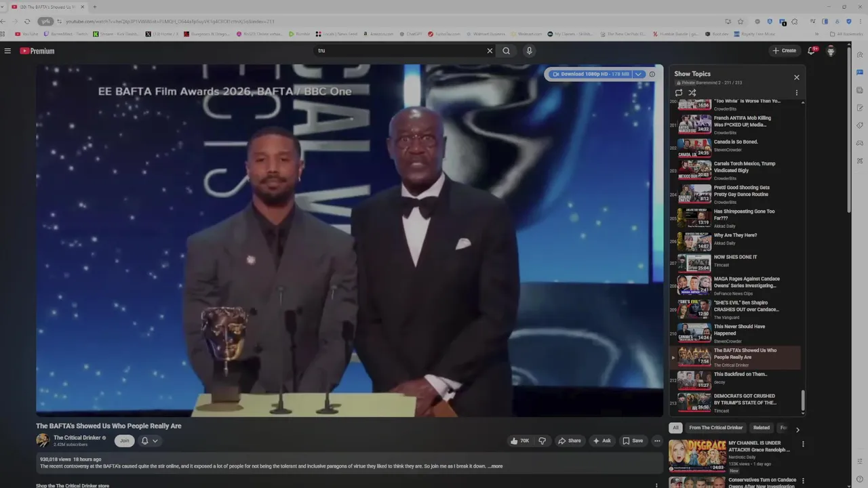Open the store section three-dot menu
868x488 pixels.
click(x=656, y=485)
